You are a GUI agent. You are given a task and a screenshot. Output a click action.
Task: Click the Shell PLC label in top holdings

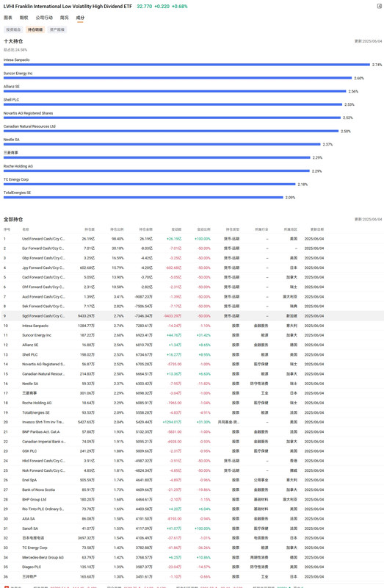[11, 100]
